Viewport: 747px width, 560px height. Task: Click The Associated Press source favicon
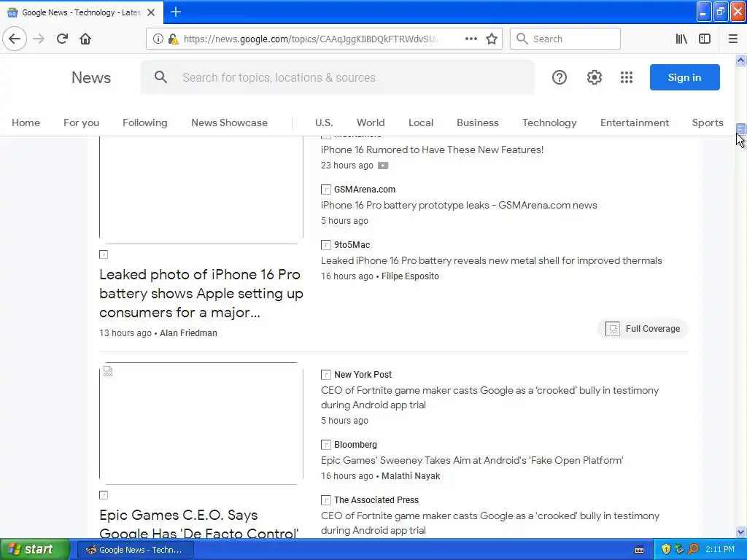(x=326, y=500)
